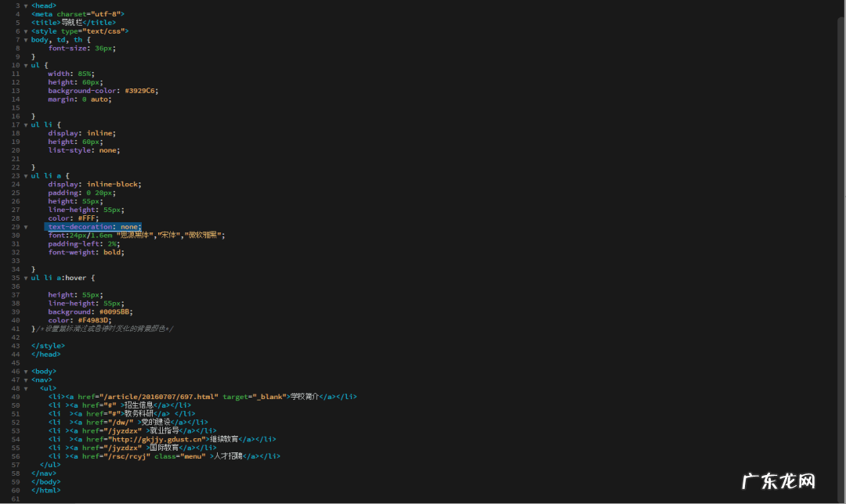Image resolution: width=846 pixels, height=504 pixels.
Task: Collapse the ul CSS rule on line 10
Action: coord(25,65)
